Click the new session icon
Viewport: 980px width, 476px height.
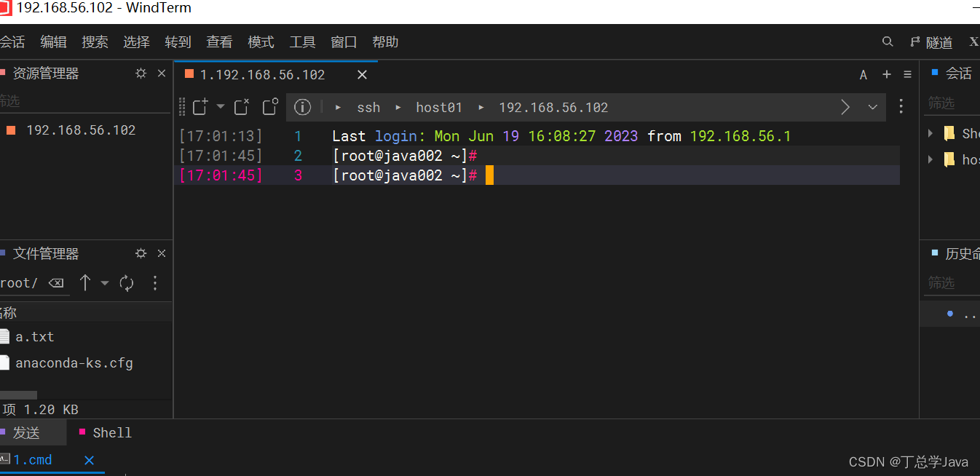tap(200, 107)
